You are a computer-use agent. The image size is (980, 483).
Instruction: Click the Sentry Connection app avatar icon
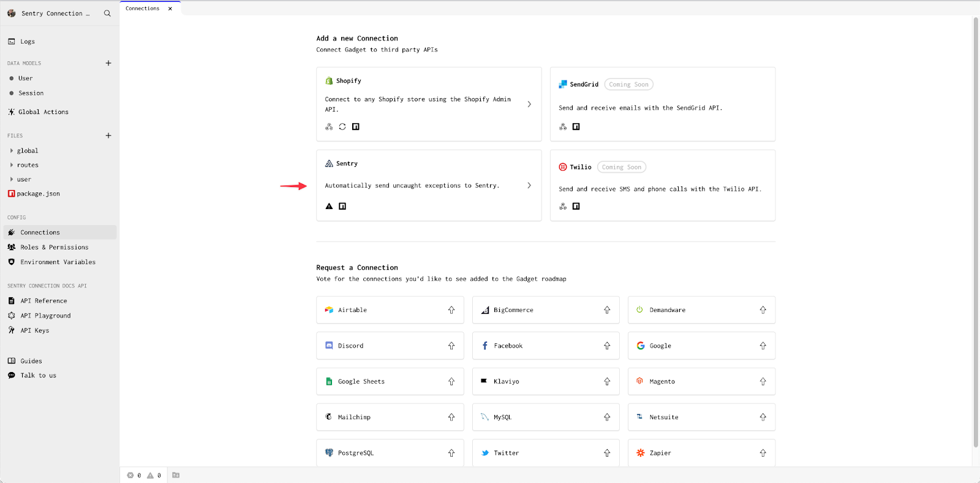[12, 13]
